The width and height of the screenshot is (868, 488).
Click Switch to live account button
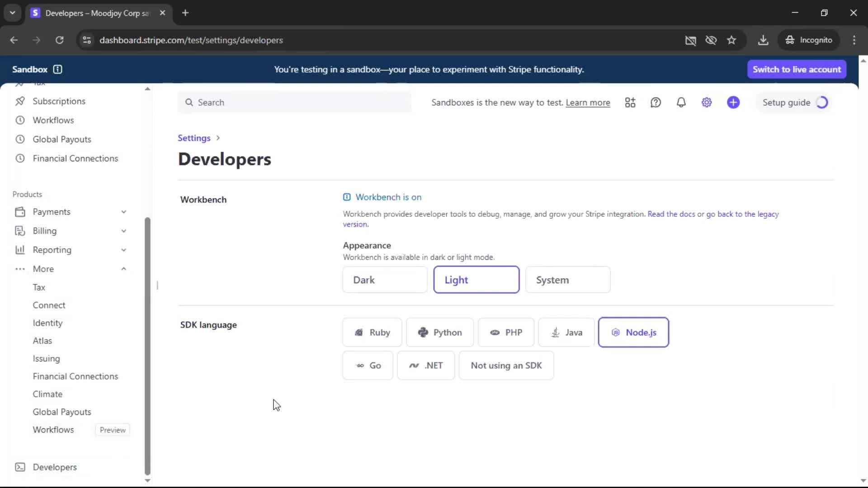(797, 69)
